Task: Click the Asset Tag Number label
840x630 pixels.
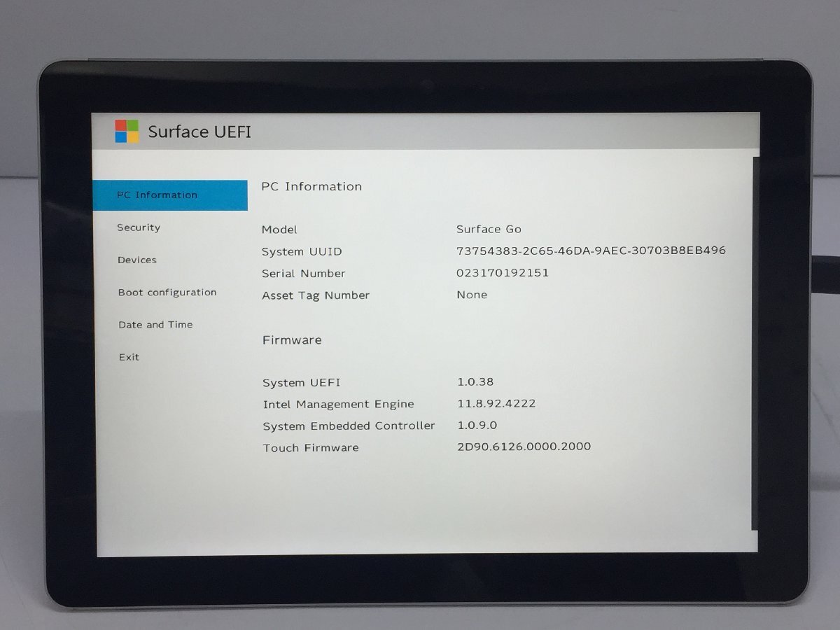Action: point(316,295)
